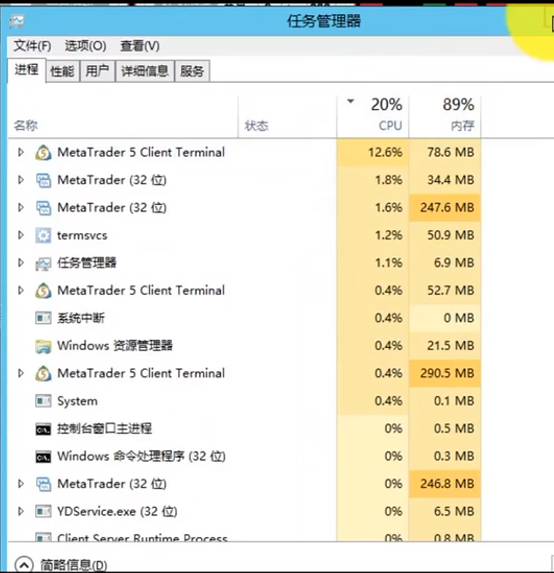Click the 290.5 MB memory value

pyautogui.click(x=447, y=373)
